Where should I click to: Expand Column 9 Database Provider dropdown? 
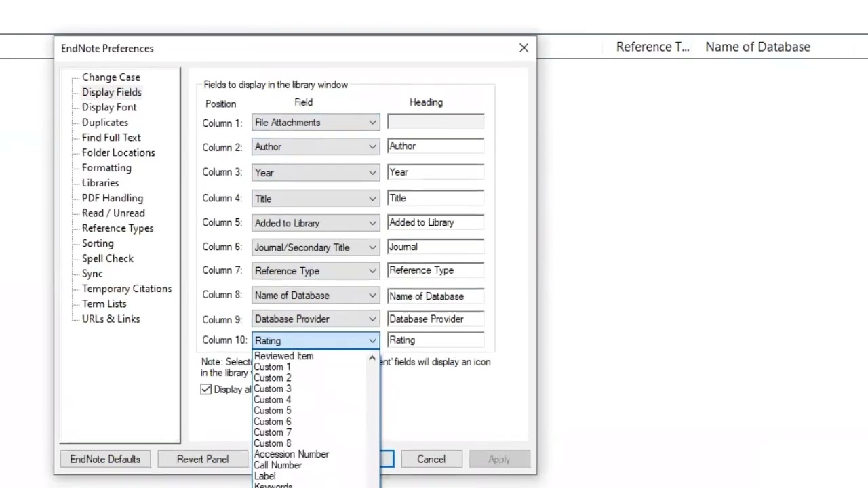point(315,319)
